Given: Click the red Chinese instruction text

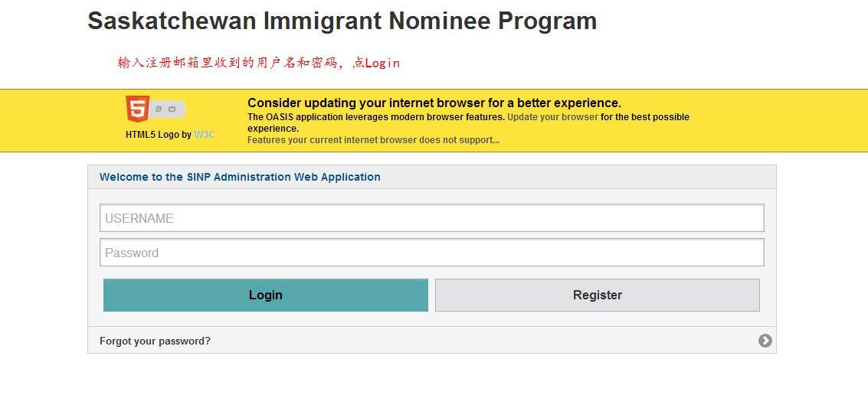Looking at the screenshot, I should click(x=259, y=63).
